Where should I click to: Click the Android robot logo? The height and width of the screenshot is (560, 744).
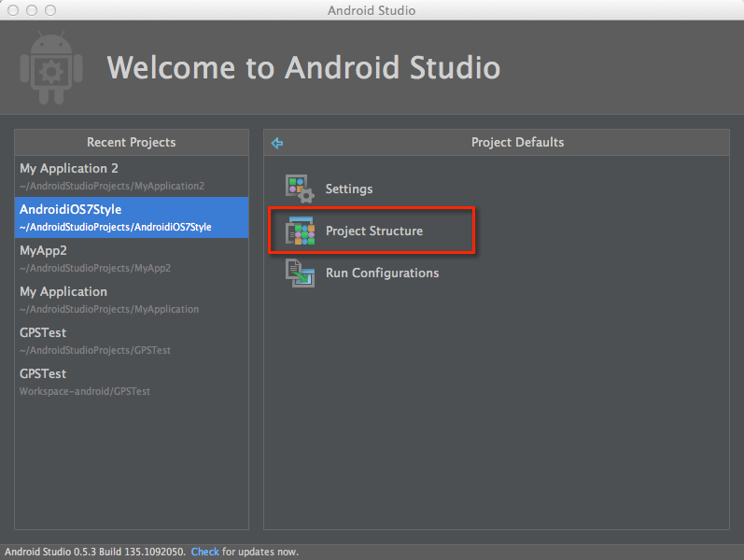49,68
